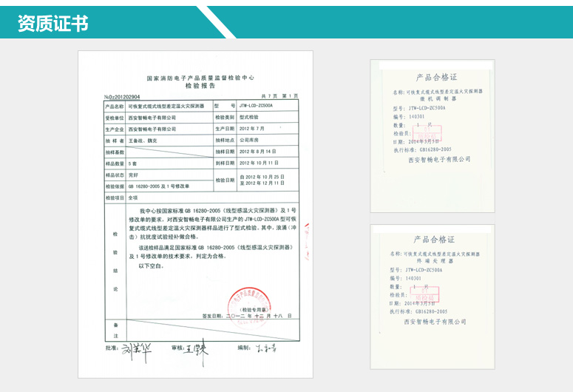
Task: Click model value JTW-LCD-ZC500A in the report table
Action: [x=256, y=107]
